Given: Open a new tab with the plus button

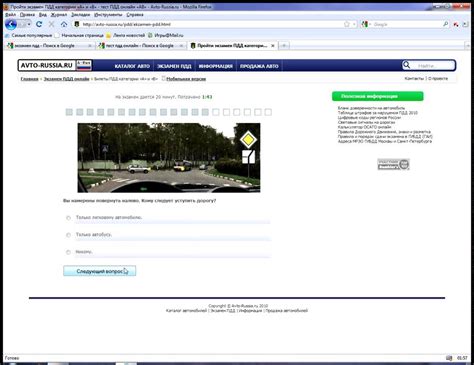Looking at the screenshot, I should tap(284, 46).
